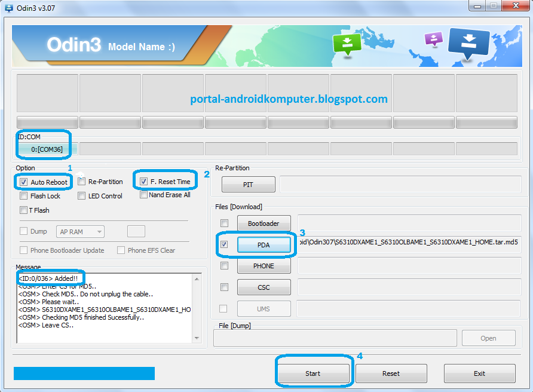Click the Exit button

480,373
